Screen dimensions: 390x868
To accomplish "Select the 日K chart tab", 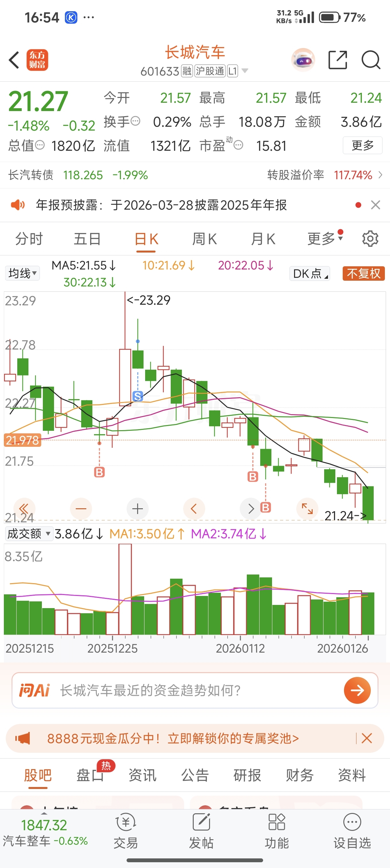I will (146, 239).
